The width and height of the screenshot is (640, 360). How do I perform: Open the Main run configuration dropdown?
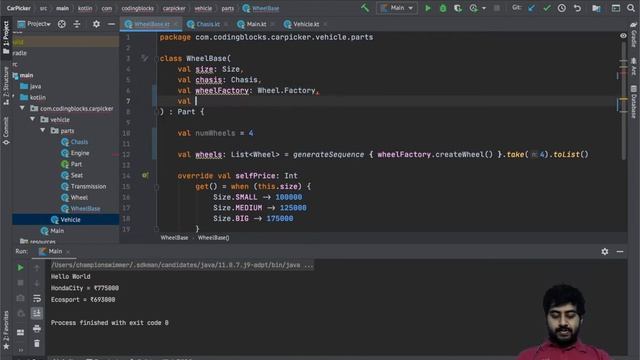pyautogui.click(x=396, y=8)
